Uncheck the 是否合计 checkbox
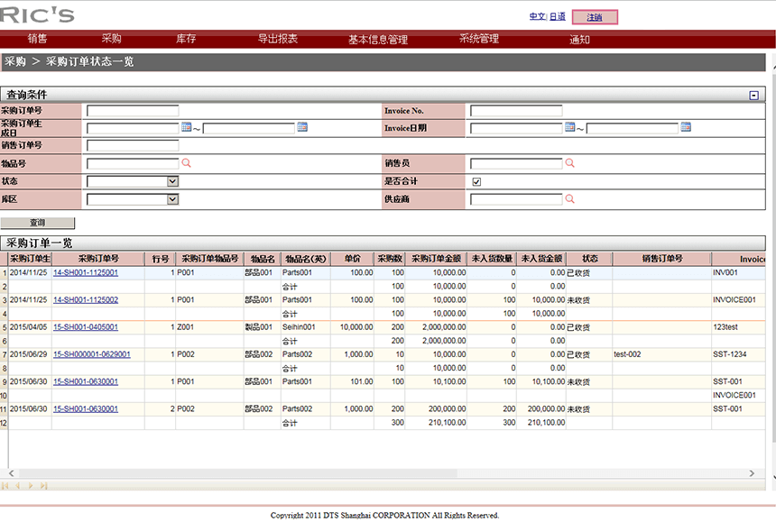 click(x=476, y=181)
